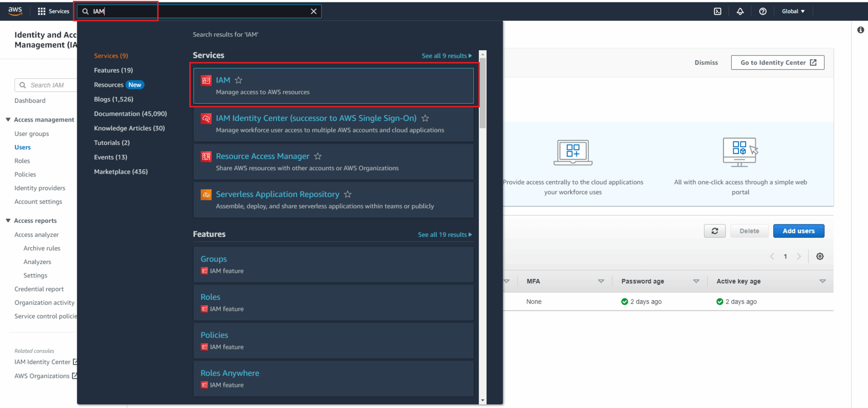
Task: Open AWS CloudShell terminal icon
Action: pos(717,11)
